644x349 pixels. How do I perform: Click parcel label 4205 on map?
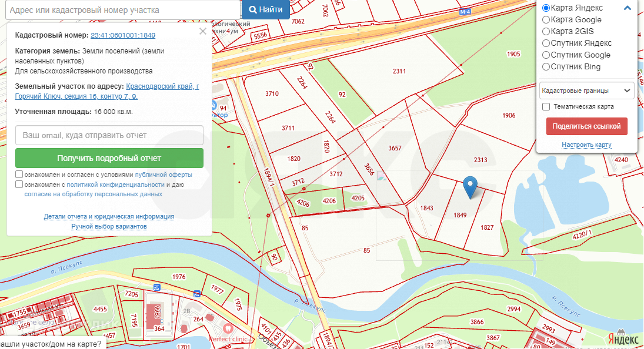pos(358,198)
